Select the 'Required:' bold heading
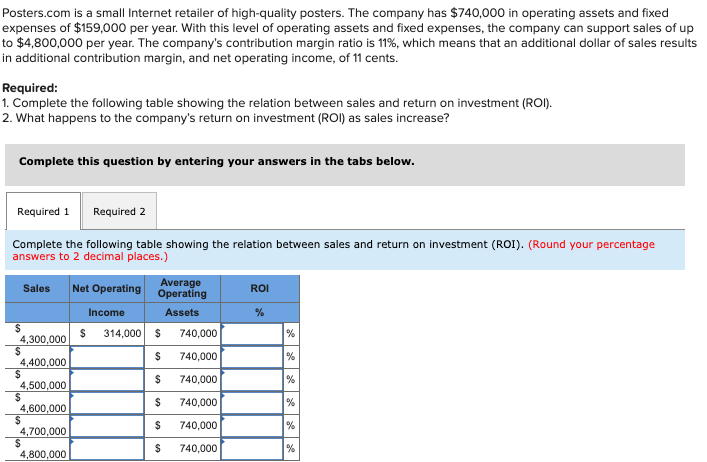707x462 pixels. [x=30, y=88]
